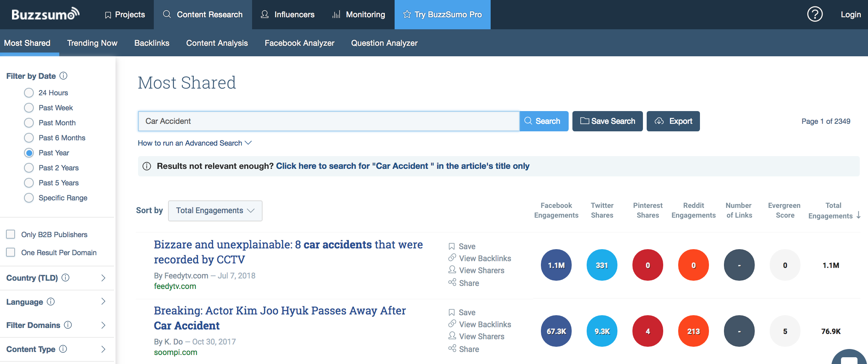Click the Login link
The image size is (868, 364).
tap(851, 15)
